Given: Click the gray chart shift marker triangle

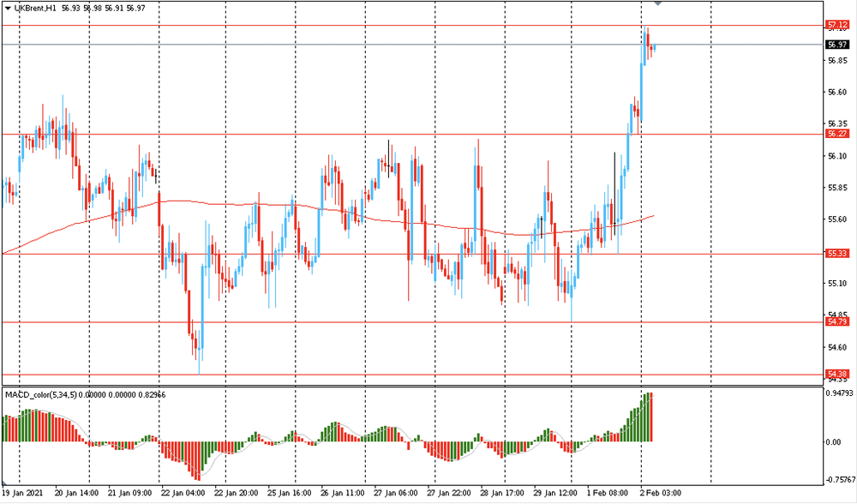Looking at the screenshot, I should (x=657, y=4).
